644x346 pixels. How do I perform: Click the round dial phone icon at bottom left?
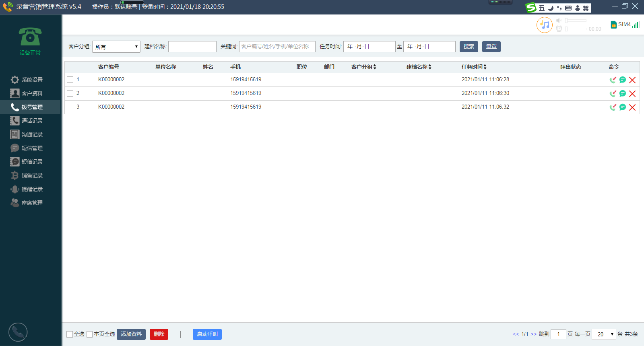click(18, 332)
